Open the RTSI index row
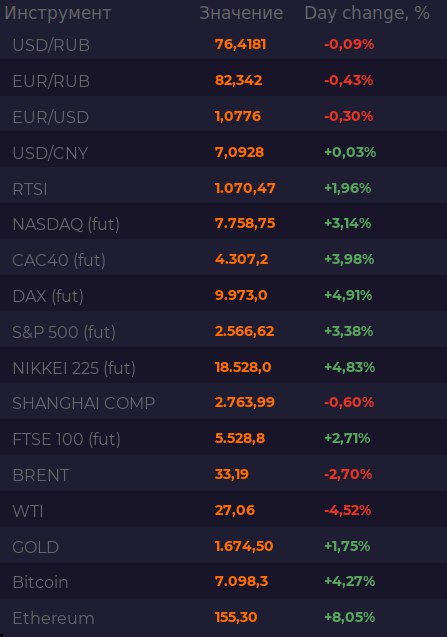 (224, 188)
